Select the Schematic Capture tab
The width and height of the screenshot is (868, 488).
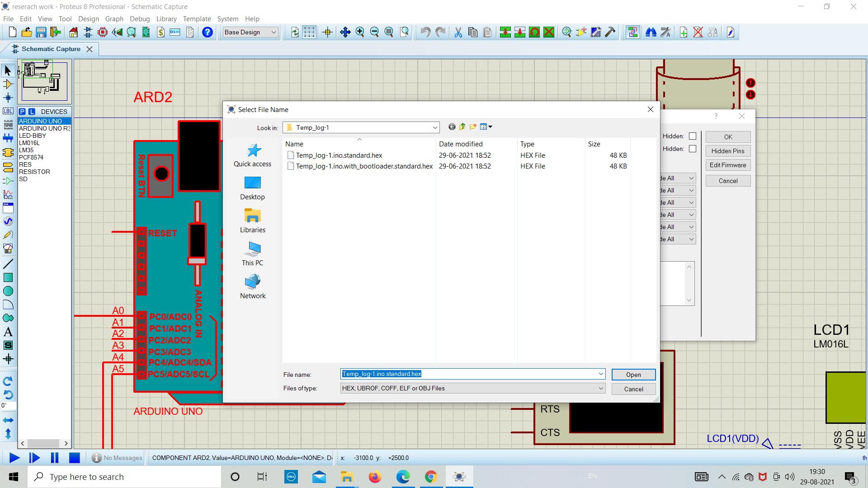pos(51,49)
